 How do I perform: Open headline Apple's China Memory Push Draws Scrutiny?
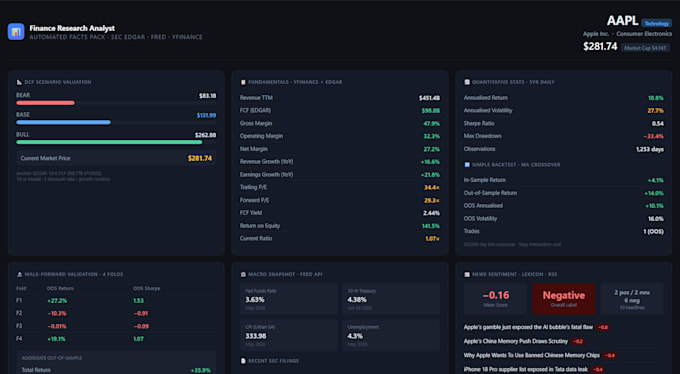[x=516, y=341]
